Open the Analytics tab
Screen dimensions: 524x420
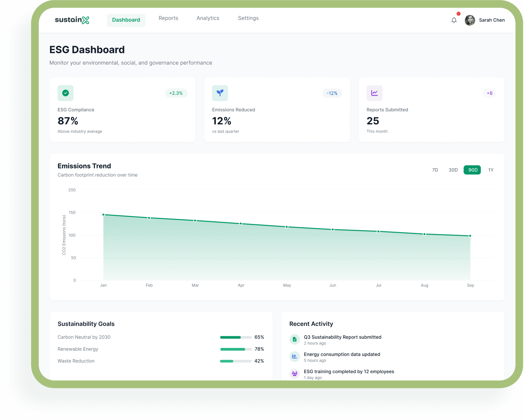click(208, 18)
